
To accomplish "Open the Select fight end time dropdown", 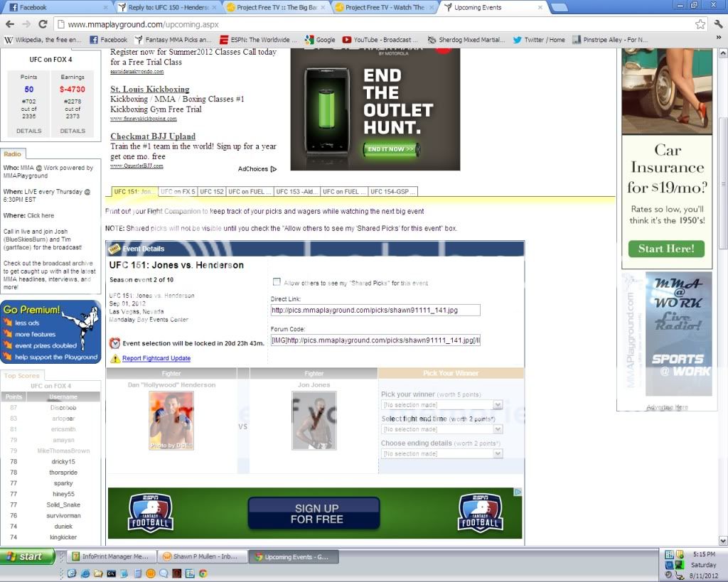I will (442, 429).
